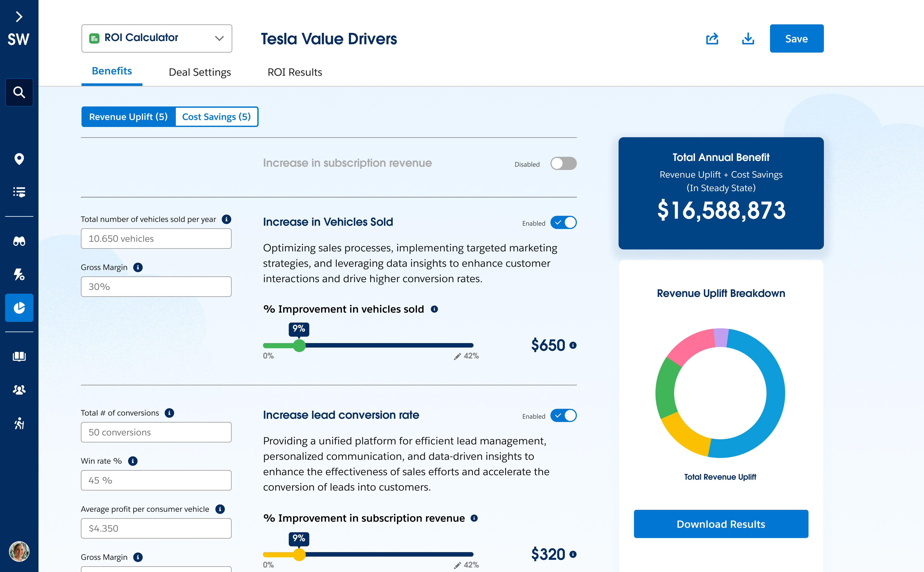Select the Cost Savings (5) tab
The image size is (924, 572).
pyautogui.click(x=216, y=116)
